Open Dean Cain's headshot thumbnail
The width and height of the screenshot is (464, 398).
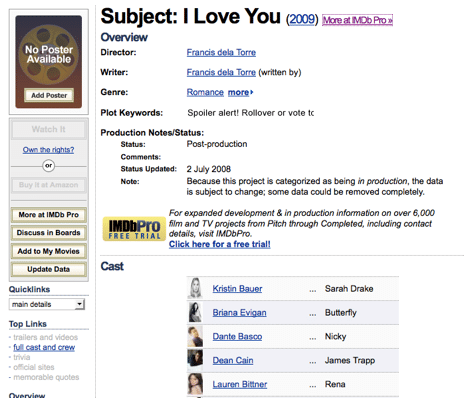coord(195,360)
